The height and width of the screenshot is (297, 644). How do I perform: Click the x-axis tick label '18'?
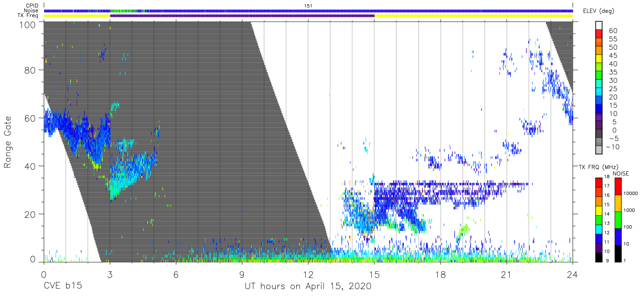[x=440, y=274]
